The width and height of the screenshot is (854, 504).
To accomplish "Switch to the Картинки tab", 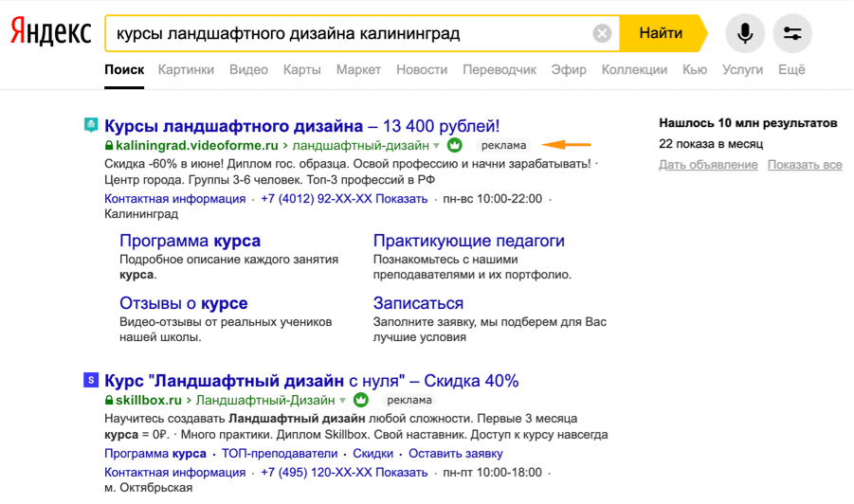I will (187, 70).
